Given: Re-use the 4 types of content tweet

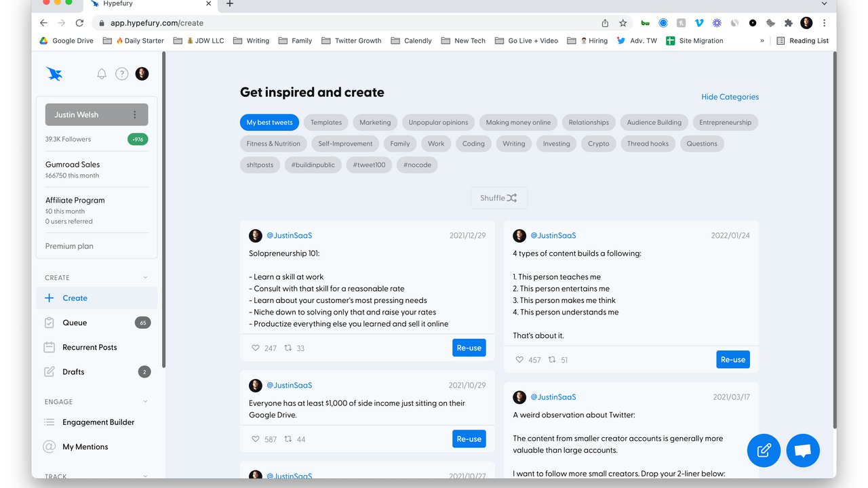Looking at the screenshot, I should (733, 360).
